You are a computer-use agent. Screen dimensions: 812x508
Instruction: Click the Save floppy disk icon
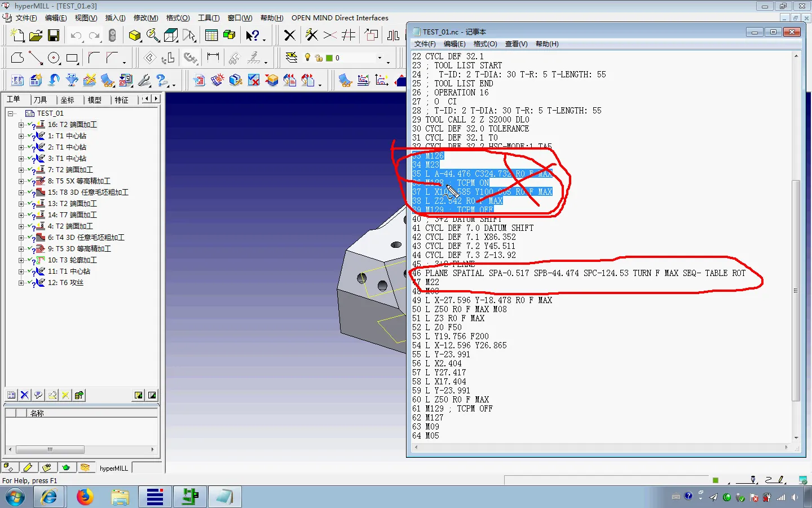(54, 36)
